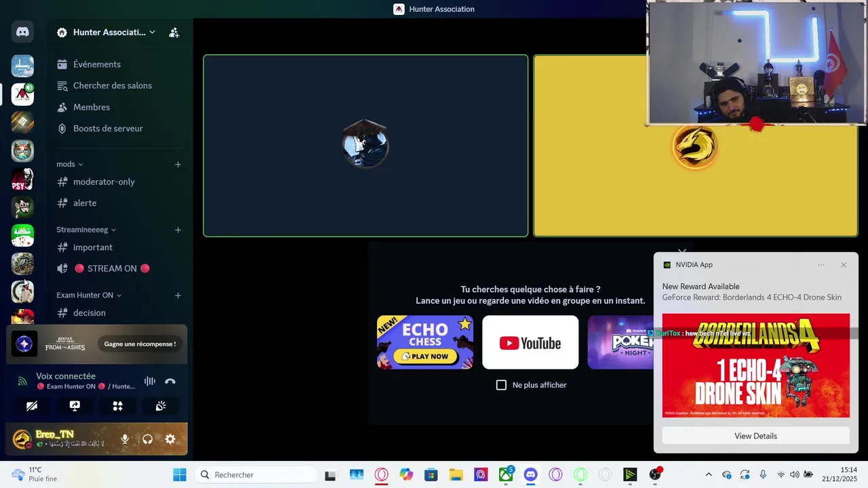Launch the YouTube Watch Together card
The width and height of the screenshot is (868, 488).
(x=530, y=342)
